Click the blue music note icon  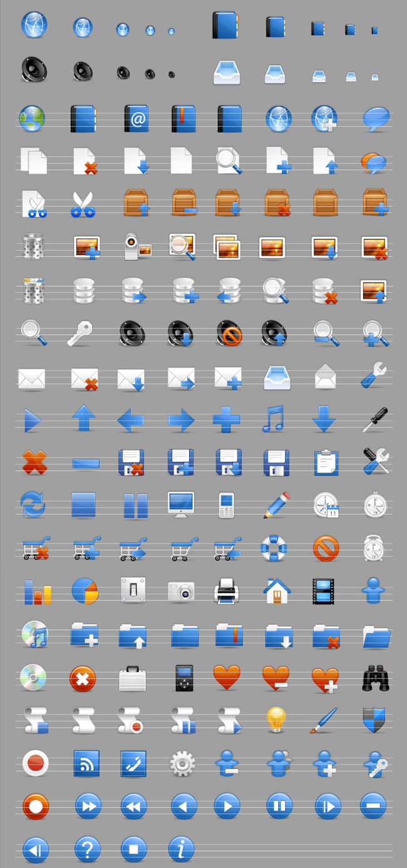click(273, 419)
